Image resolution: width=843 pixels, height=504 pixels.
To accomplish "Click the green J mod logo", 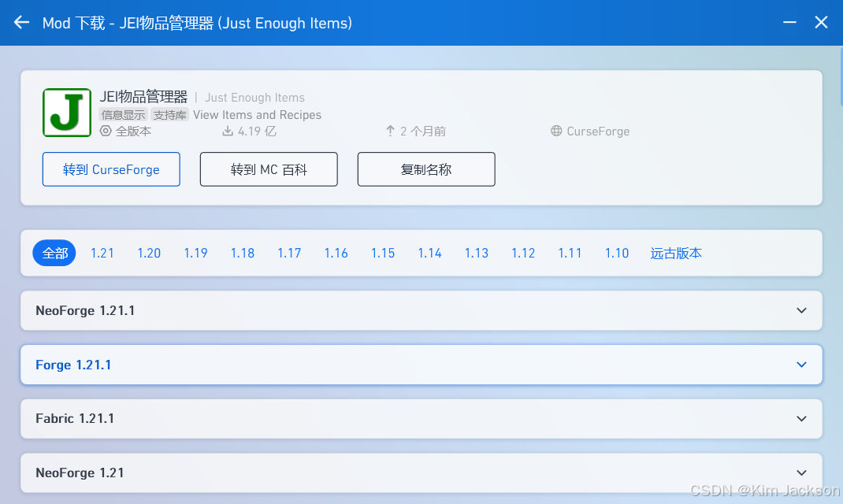I will tap(67, 113).
